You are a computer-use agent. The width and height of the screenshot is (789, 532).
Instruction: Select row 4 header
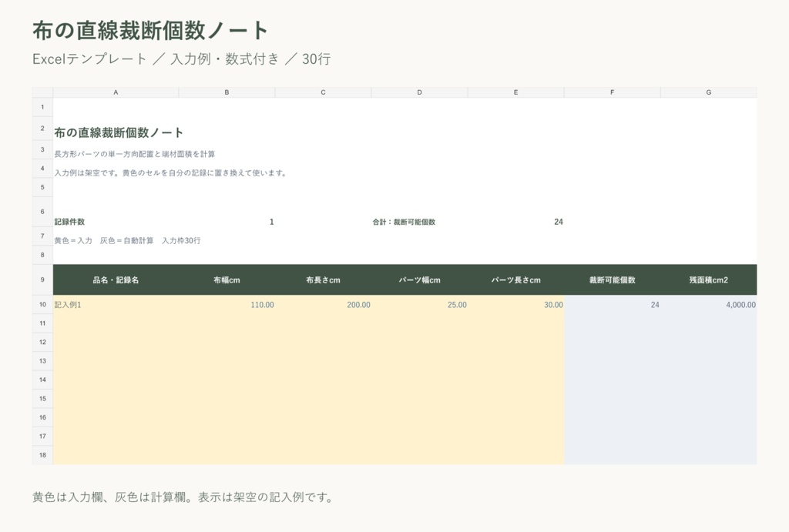coord(43,169)
